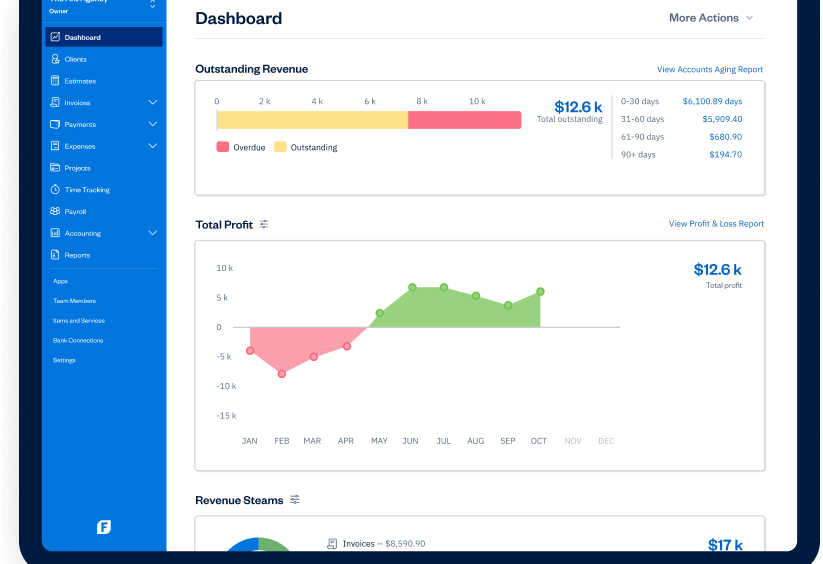Click the Reports document icon

[x=55, y=255]
